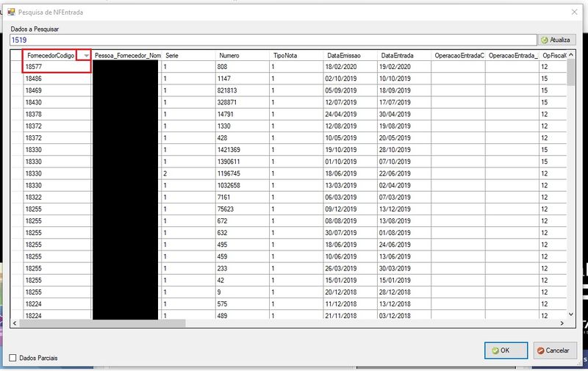588x371 pixels.
Task: Enable the Dados Parciais checkbox
Action: tap(12, 358)
